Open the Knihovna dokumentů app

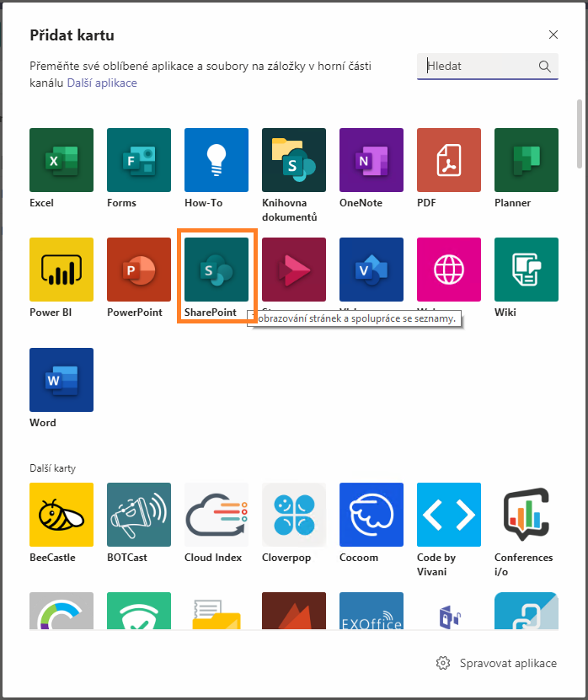(294, 160)
